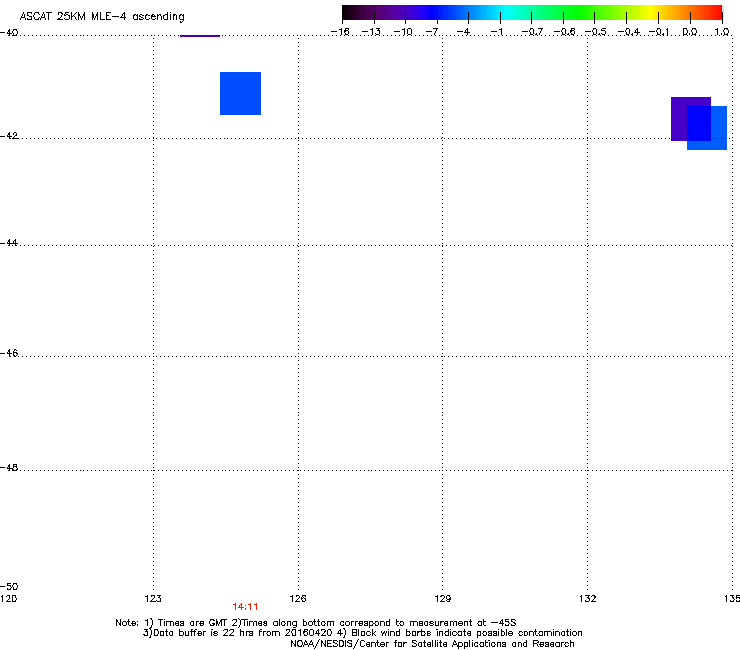
Task: Click the 126 longitude axis label
Action: 298,599
